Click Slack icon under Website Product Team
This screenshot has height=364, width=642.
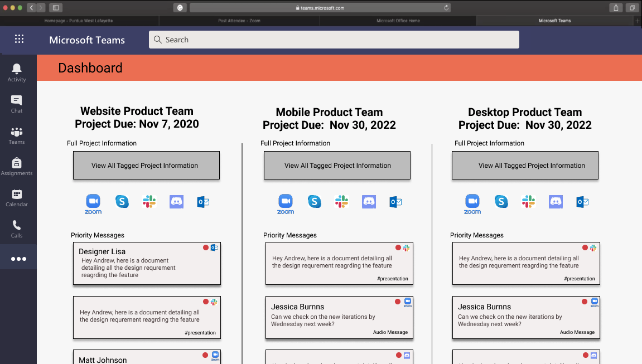[x=149, y=202]
